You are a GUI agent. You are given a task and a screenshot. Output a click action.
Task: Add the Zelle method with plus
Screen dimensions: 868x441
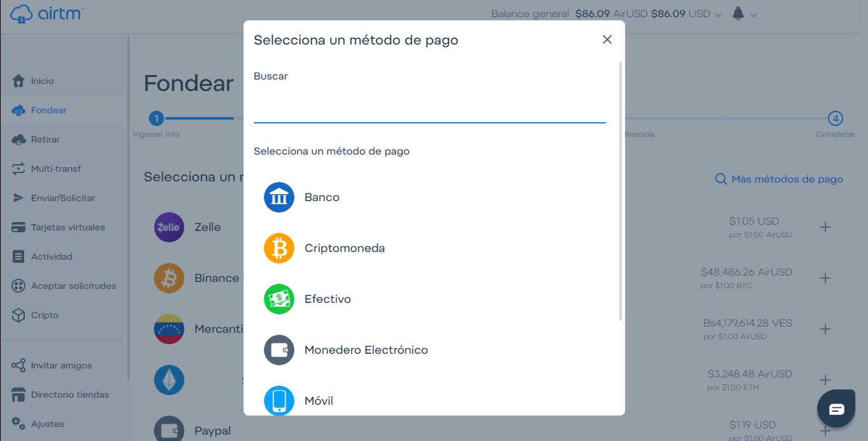(x=825, y=227)
